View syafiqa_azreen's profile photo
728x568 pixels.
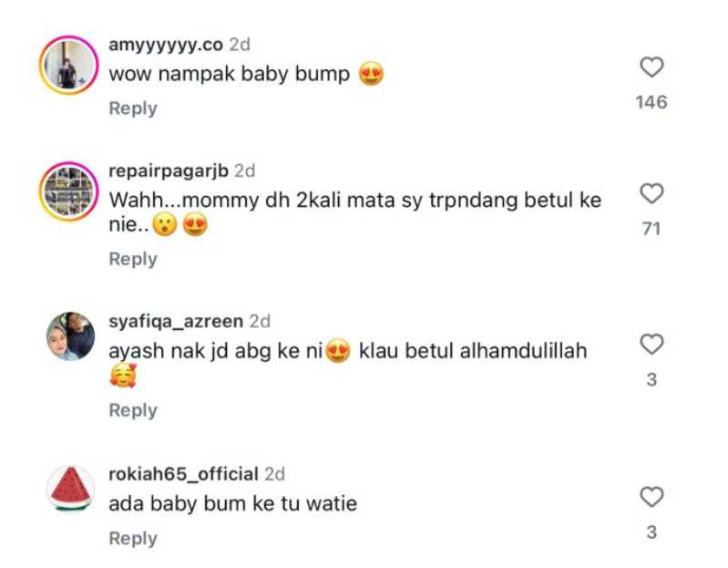[70, 336]
